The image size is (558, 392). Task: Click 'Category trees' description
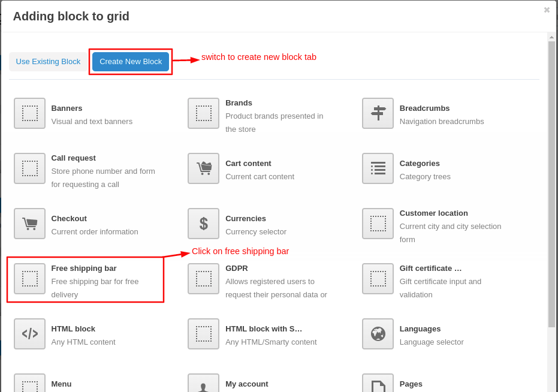[425, 177]
